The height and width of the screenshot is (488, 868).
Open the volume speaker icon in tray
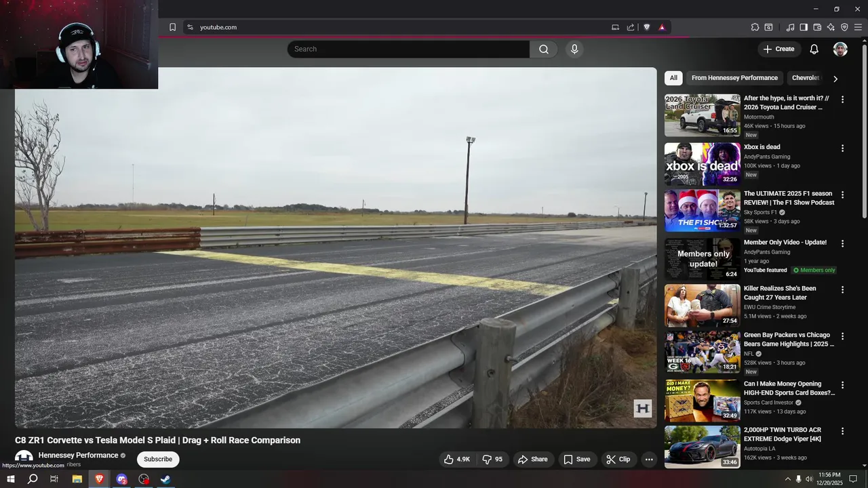pyautogui.click(x=809, y=479)
